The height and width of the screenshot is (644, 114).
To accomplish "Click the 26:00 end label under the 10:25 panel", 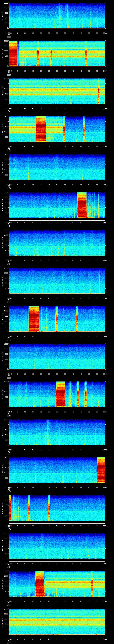I will pos(105,147).
